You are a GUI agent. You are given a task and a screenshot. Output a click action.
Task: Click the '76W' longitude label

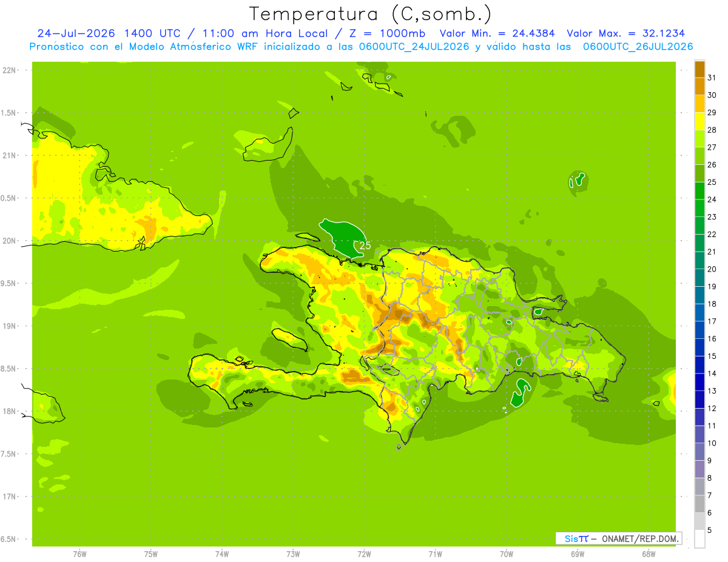point(79,554)
